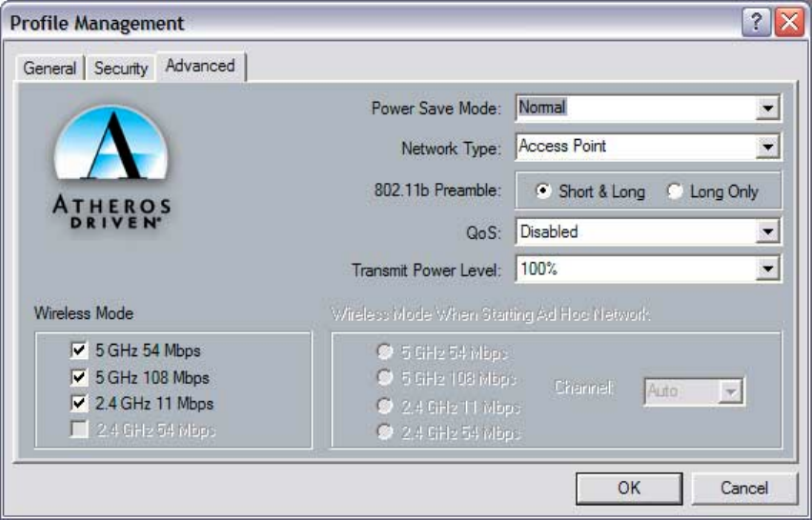This screenshot has height=520, width=812.
Task: Select ad hoc 5 GHz 54 Mbps radio
Action: 385,351
